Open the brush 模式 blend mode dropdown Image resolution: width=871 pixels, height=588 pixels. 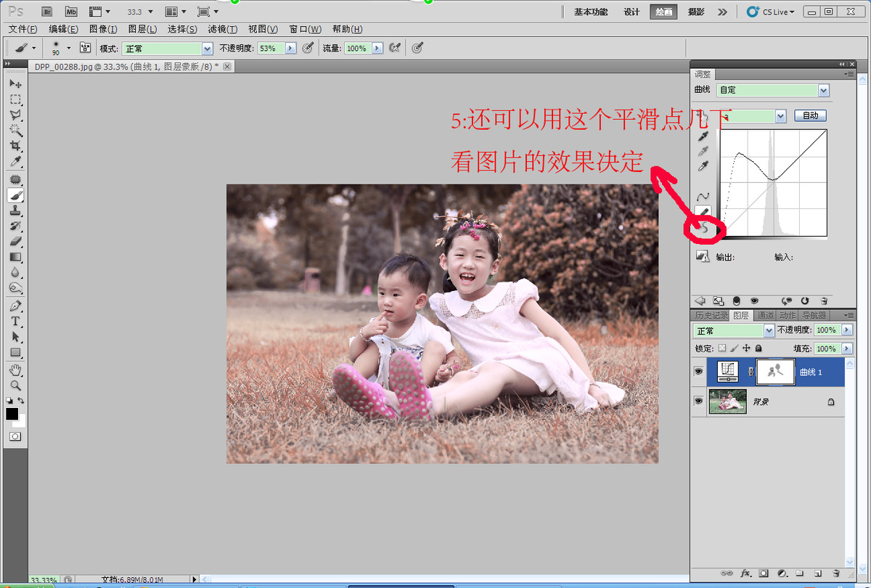coord(165,48)
